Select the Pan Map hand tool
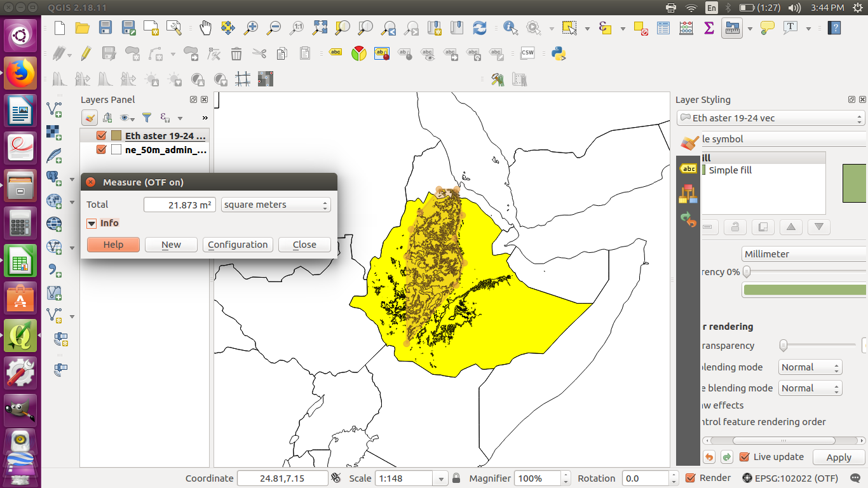The image size is (868, 488). pyautogui.click(x=205, y=28)
